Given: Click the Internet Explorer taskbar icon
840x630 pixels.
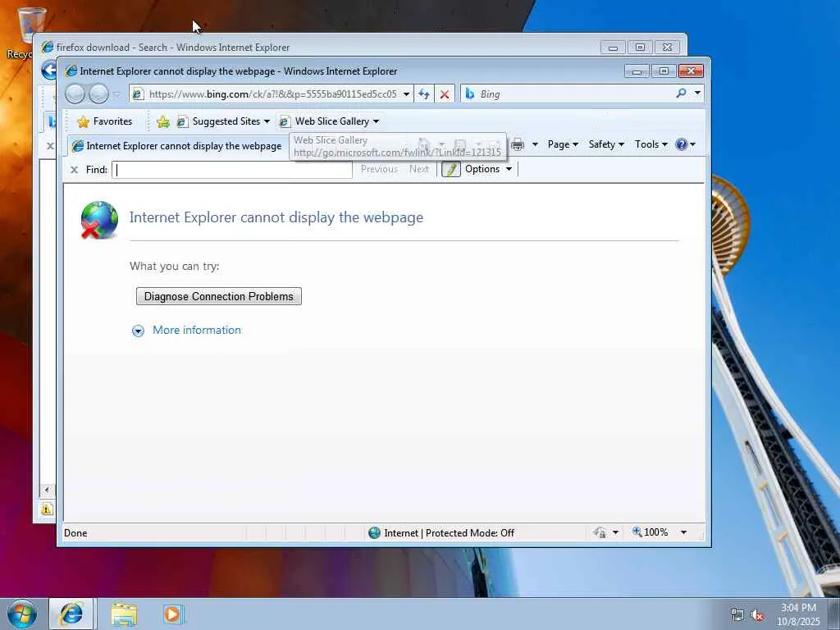Looking at the screenshot, I should click(71, 614).
